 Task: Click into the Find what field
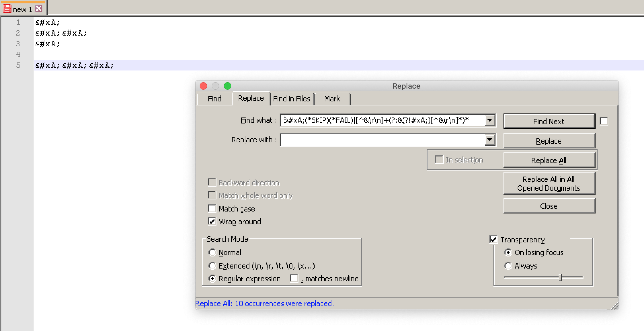tap(383, 120)
